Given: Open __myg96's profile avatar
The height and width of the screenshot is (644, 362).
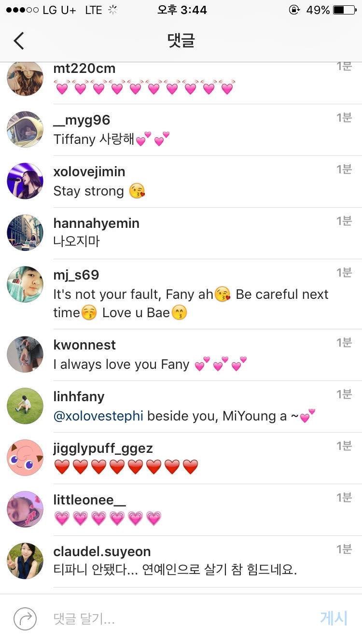Looking at the screenshot, I should tap(25, 129).
